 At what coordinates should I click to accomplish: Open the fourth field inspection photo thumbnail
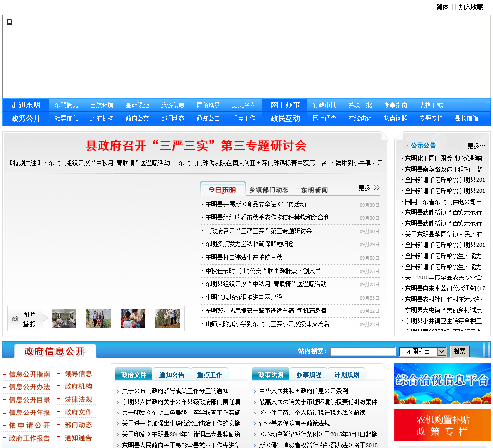[168, 318]
